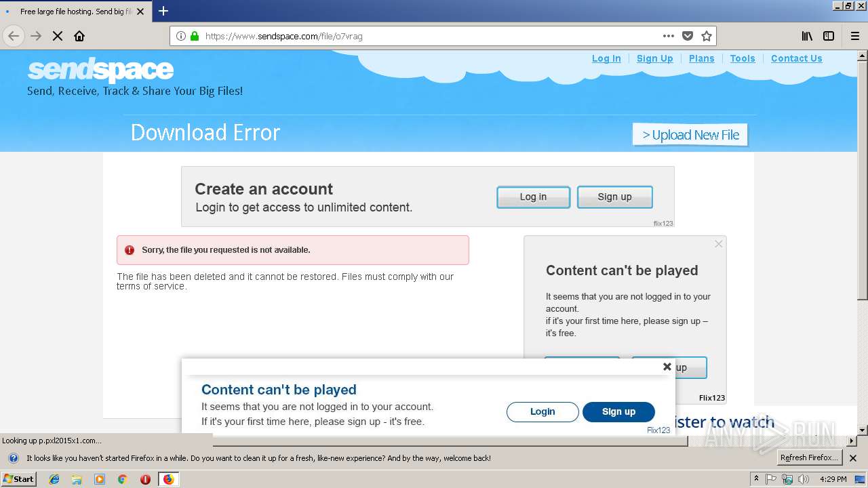Viewport: 868px width, 488px height.
Task: Open the sendspace Log In link
Action: coord(606,58)
